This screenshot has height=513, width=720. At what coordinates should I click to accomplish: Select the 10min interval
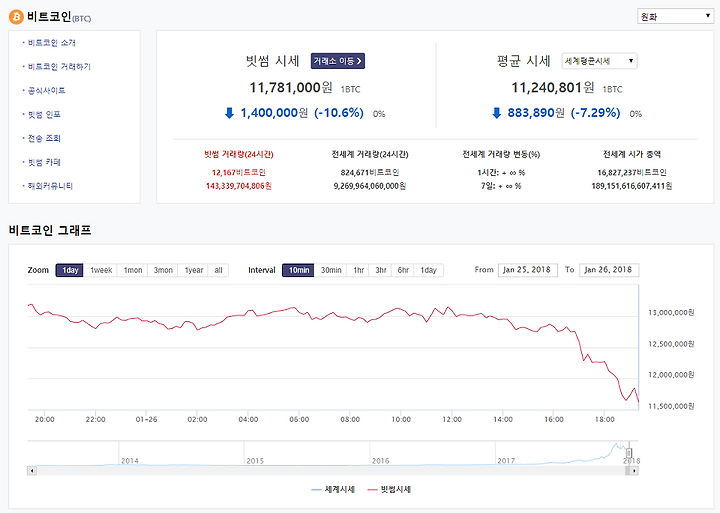(x=298, y=270)
